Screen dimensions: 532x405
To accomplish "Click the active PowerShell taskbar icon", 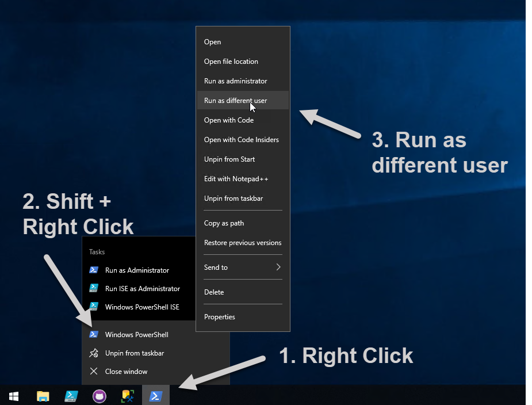I will pyautogui.click(x=156, y=395).
